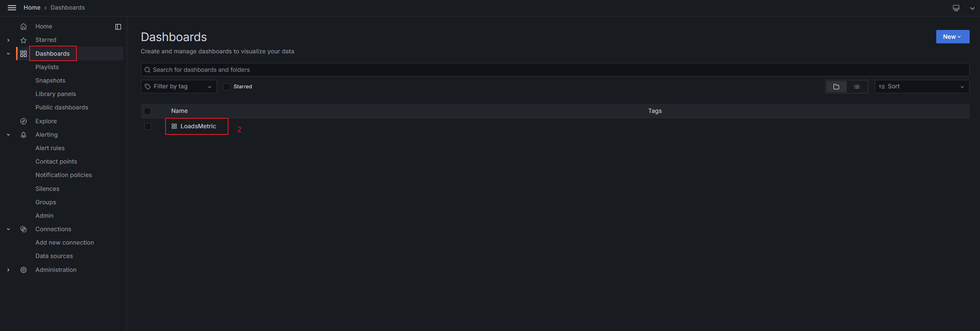The width and height of the screenshot is (980, 331).
Task: Switch to list view icon
Action: click(856, 87)
